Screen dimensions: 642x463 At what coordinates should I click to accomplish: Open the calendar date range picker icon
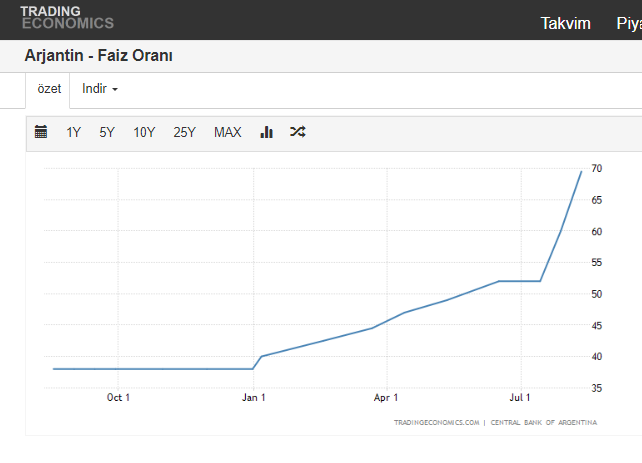click(x=41, y=132)
